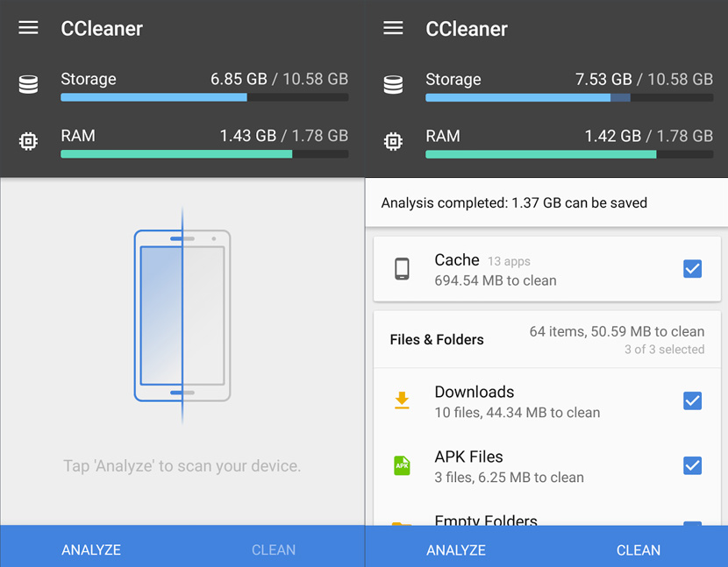Click the Storage usage progress bar
The image size is (728, 567).
point(204,97)
